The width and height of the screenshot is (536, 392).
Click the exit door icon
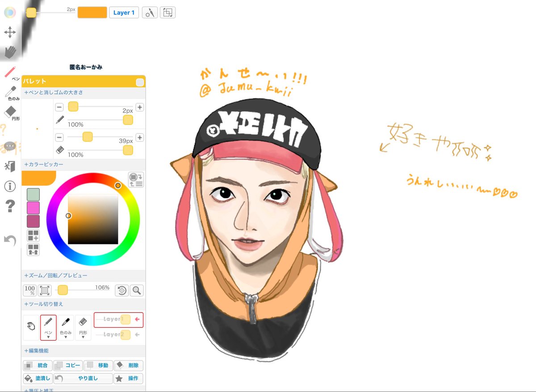10,167
